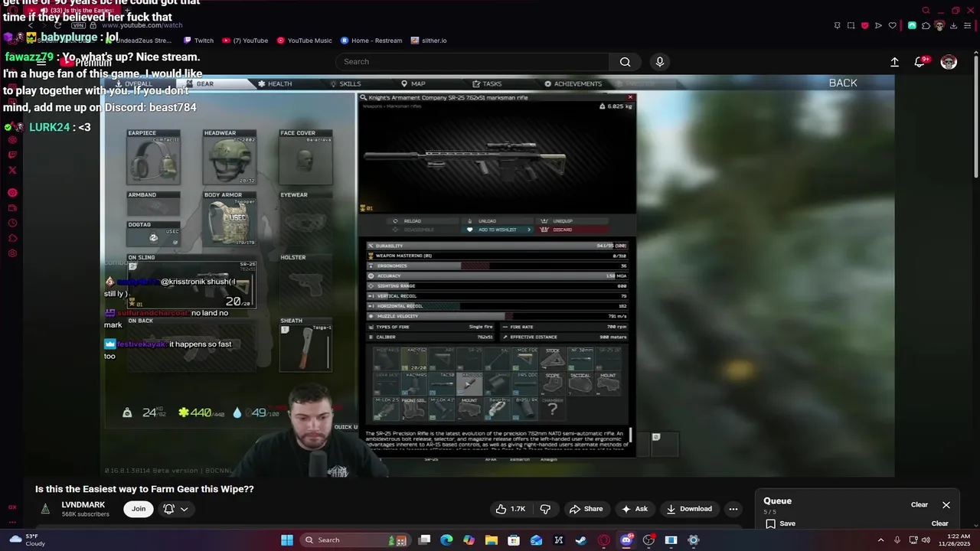
Task: Go back in browser history
Action: (29, 25)
